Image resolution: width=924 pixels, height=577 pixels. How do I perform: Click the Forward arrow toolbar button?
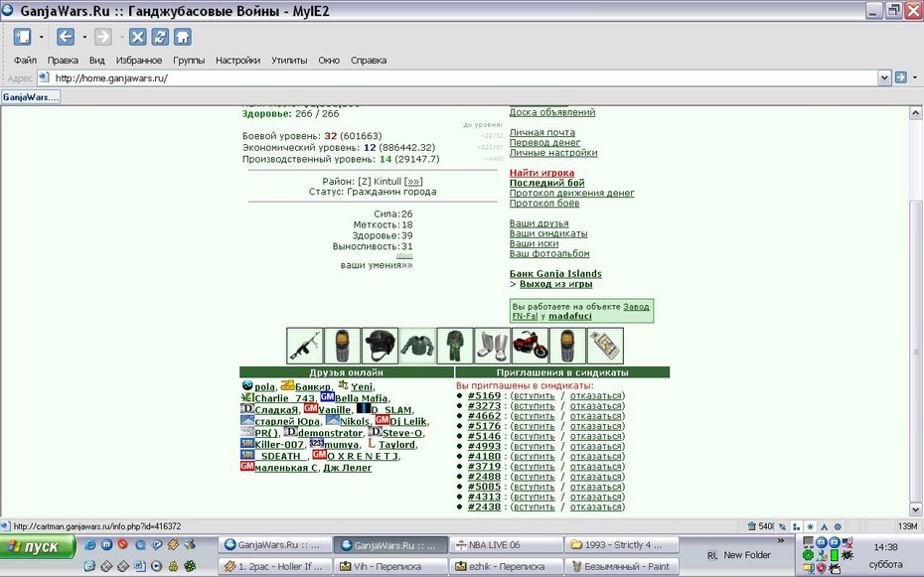click(x=103, y=37)
